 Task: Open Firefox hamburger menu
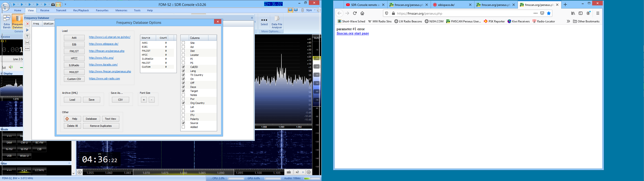click(x=598, y=13)
